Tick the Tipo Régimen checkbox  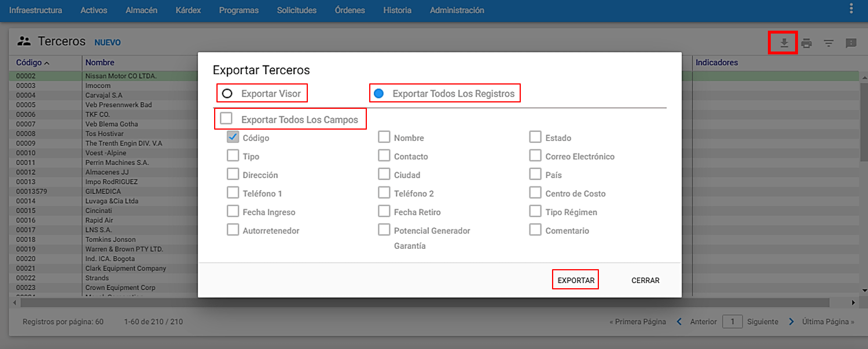click(535, 211)
